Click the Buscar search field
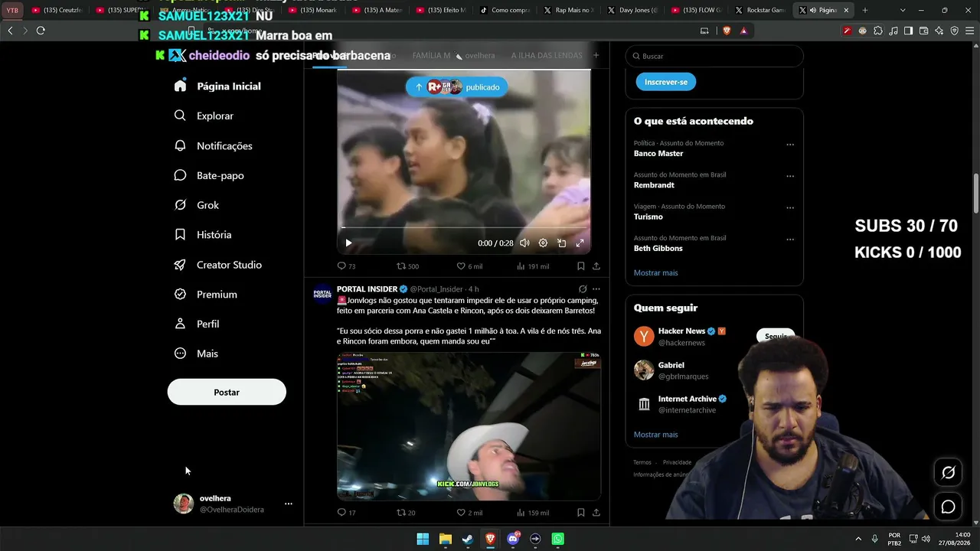Image resolution: width=980 pixels, height=551 pixels. tap(714, 56)
